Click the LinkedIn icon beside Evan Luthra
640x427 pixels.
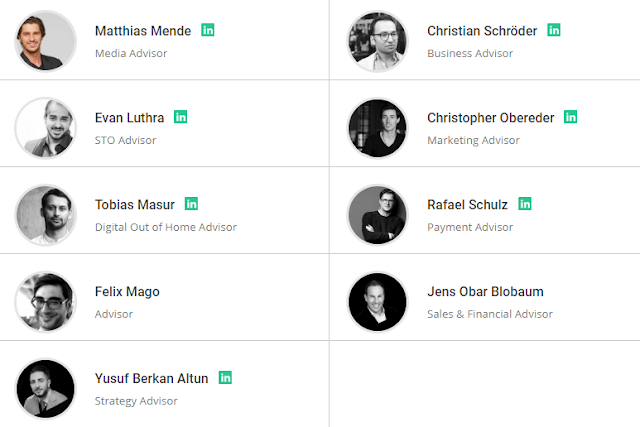click(x=180, y=117)
